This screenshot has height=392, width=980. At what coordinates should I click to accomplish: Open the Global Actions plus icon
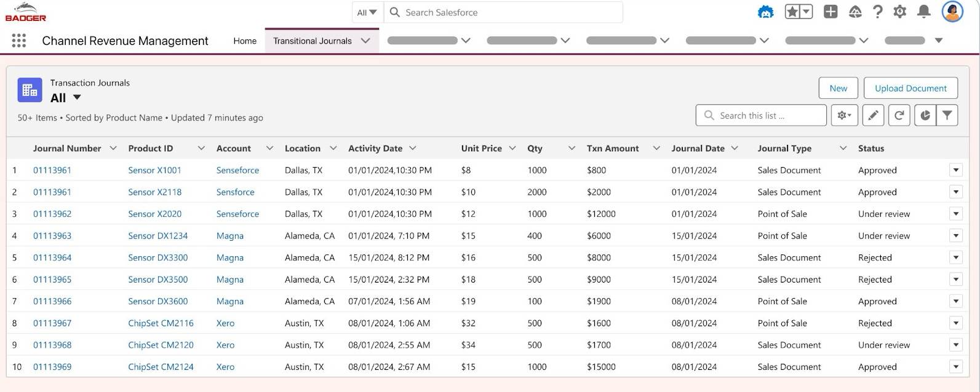[831, 12]
